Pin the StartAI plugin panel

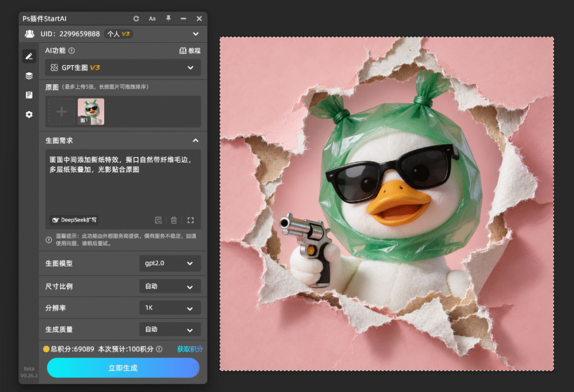click(168, 19)
